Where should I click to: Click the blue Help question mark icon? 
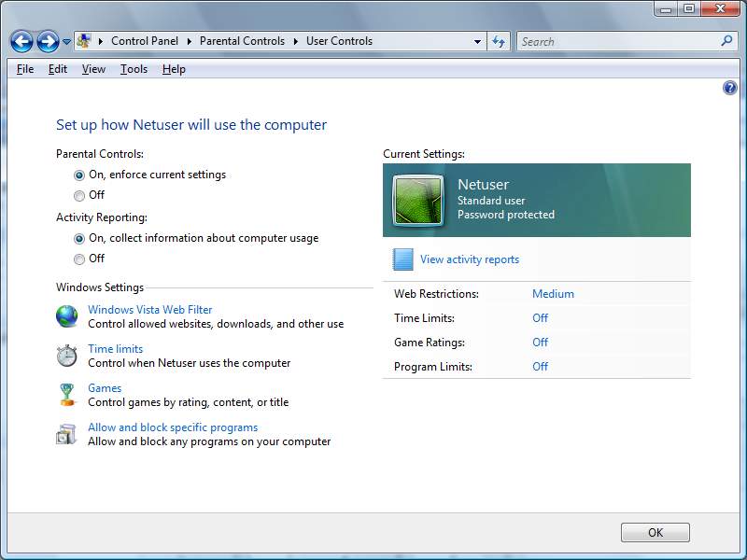point(730,88)
